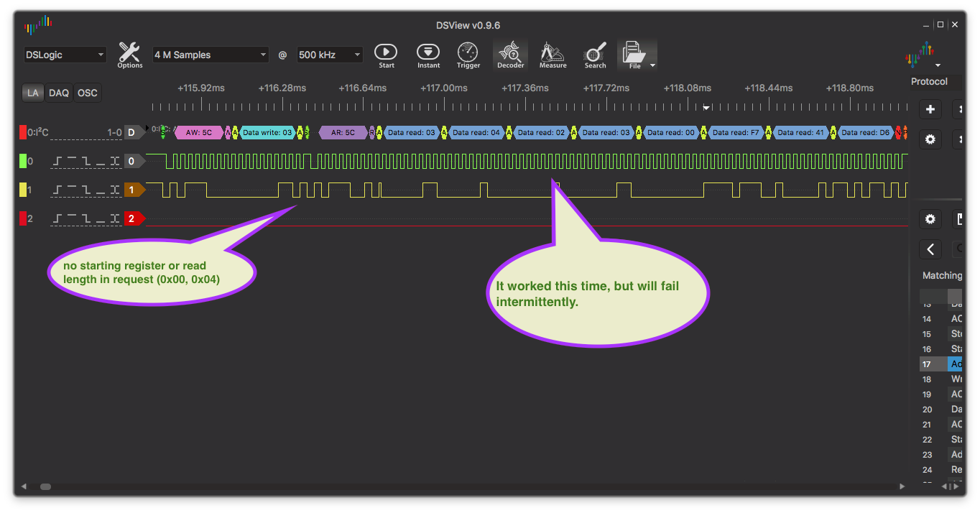980x513 pixels.
Task: Switch to LA mode
Action: pyautogui.click(x=33, y=93)
